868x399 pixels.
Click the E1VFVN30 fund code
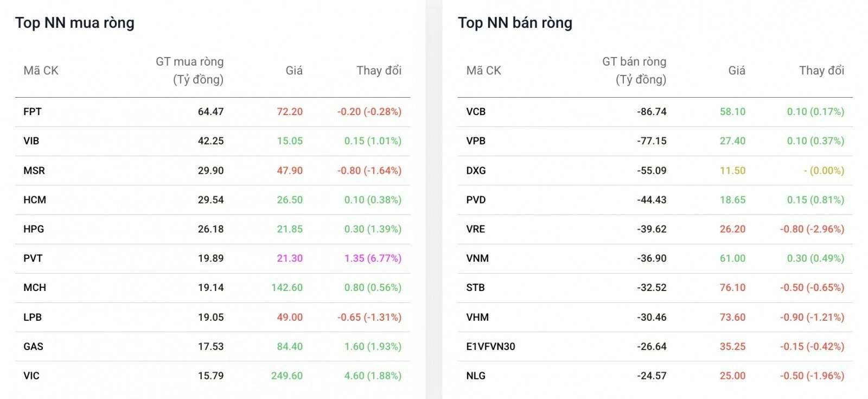click(x=490, y=346)
